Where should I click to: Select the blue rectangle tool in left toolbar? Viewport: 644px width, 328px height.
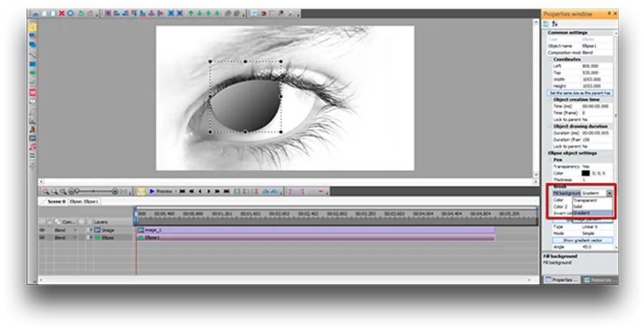click(x=32, y=64)
